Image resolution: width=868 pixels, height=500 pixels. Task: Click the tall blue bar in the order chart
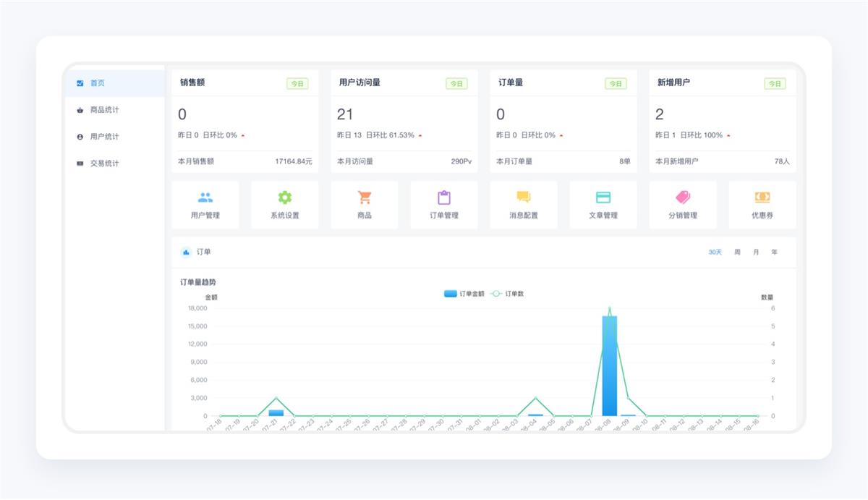610,369
